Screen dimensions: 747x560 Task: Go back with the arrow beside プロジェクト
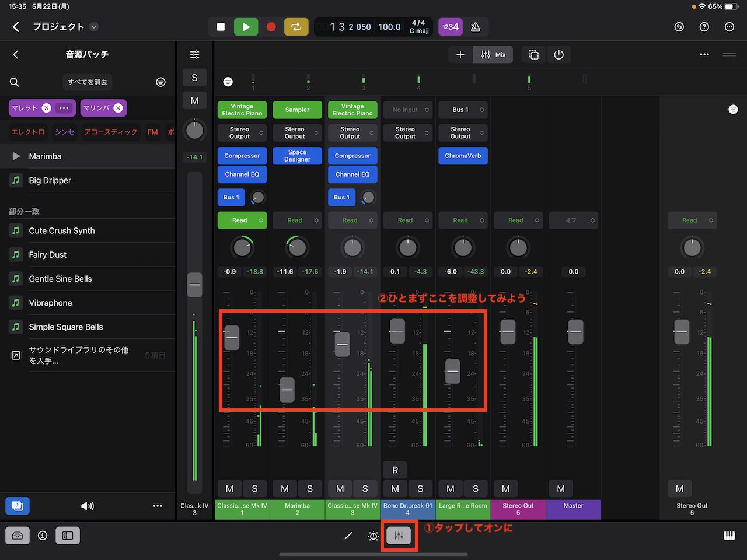click(16, 27)
